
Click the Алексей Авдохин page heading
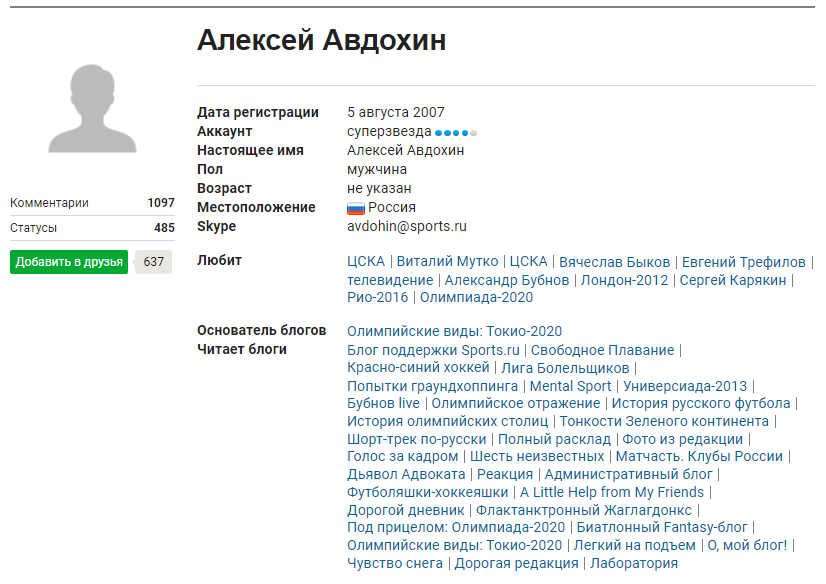[321, 40]
